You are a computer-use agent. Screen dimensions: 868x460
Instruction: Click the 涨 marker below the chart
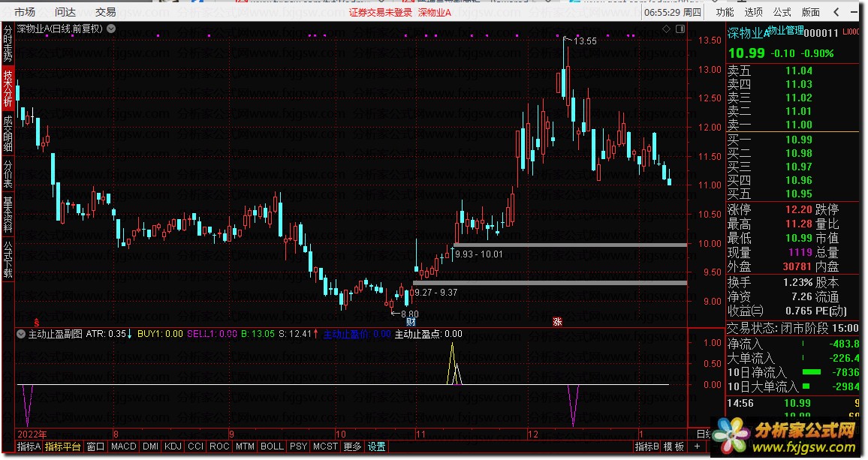pos(557,322)
